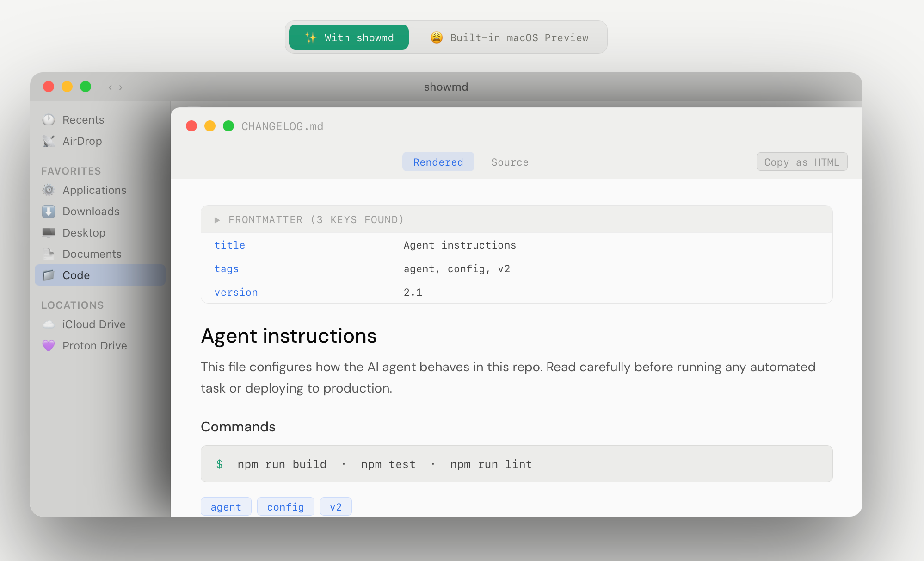
Task: Click the Recents clock icon in sidebar
Action: click(49, 120)
